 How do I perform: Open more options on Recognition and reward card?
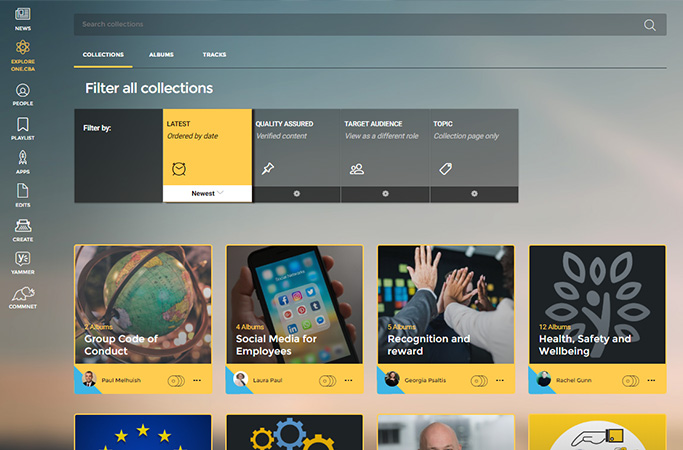point(500,380)
